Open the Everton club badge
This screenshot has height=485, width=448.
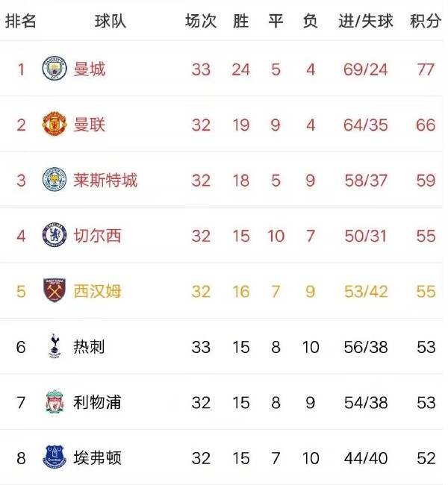coord(55,457)
